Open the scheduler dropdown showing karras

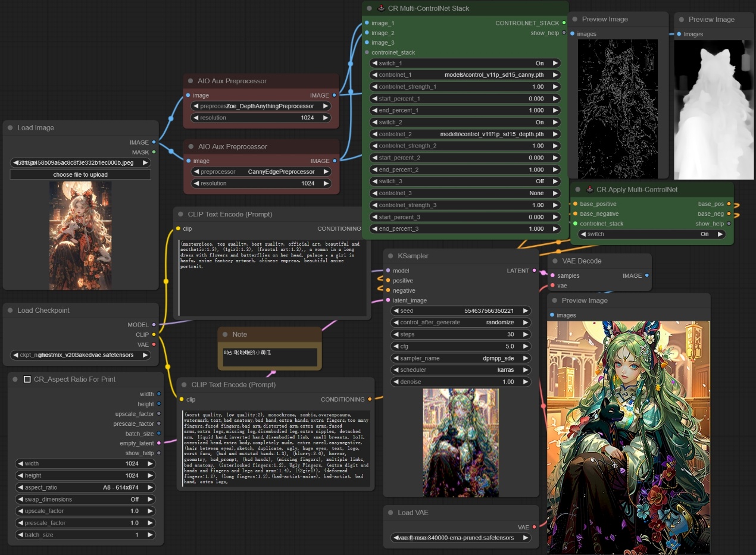(461, 370)
